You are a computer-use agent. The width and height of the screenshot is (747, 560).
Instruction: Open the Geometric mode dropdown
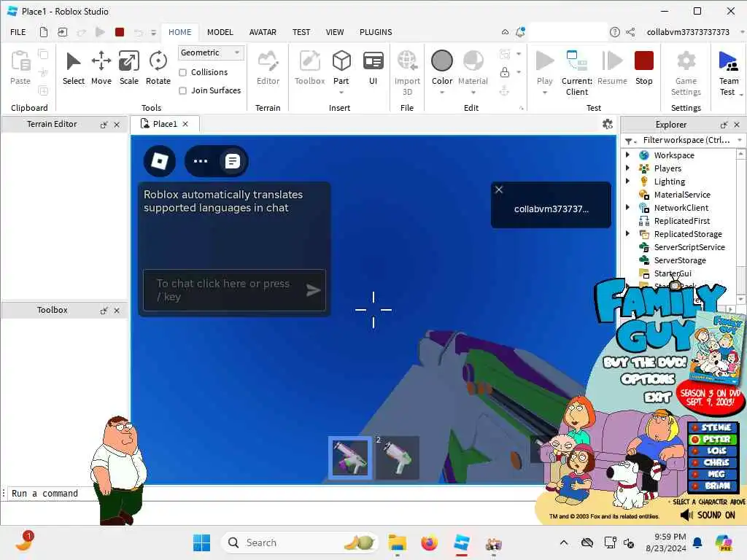pos(211,52)
